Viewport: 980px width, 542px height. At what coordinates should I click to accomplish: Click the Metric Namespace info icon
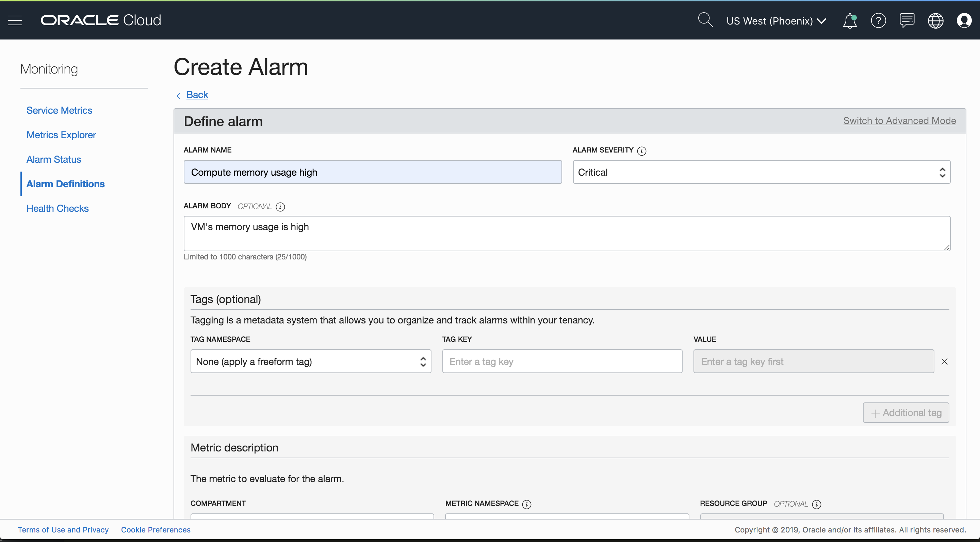(526, 504)
